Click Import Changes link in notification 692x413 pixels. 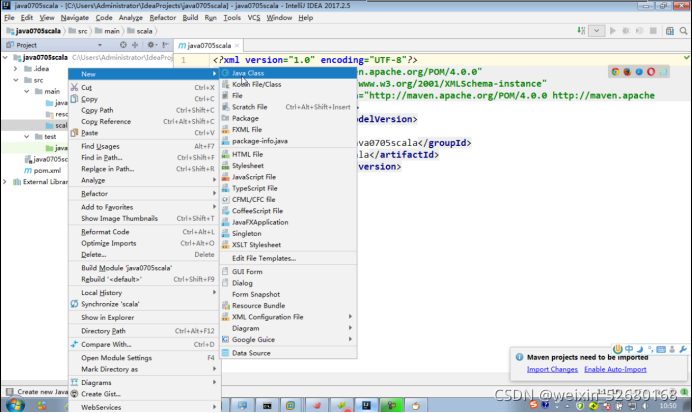[x=552, y=370]
